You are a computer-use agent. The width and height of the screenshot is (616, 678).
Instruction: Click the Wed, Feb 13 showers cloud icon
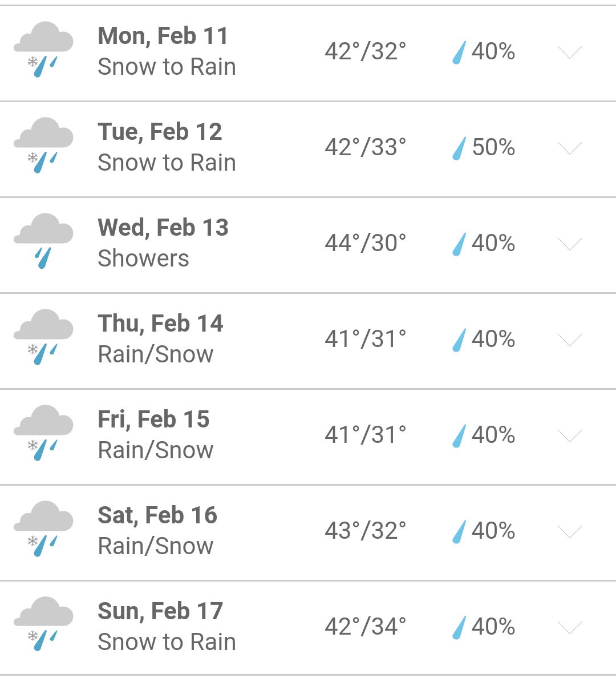coord(43,241)
